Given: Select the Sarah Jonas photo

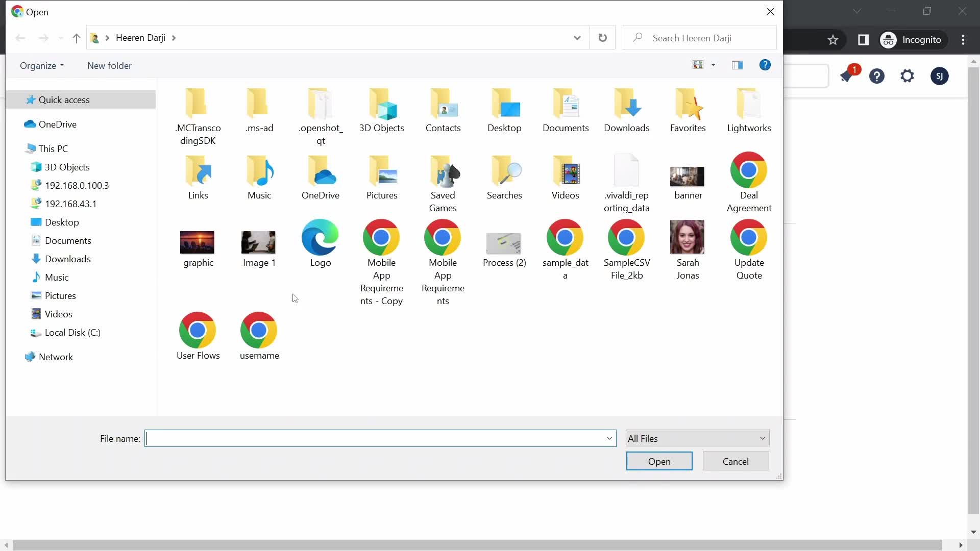Looking at the screenshot, I should point(688,251).
